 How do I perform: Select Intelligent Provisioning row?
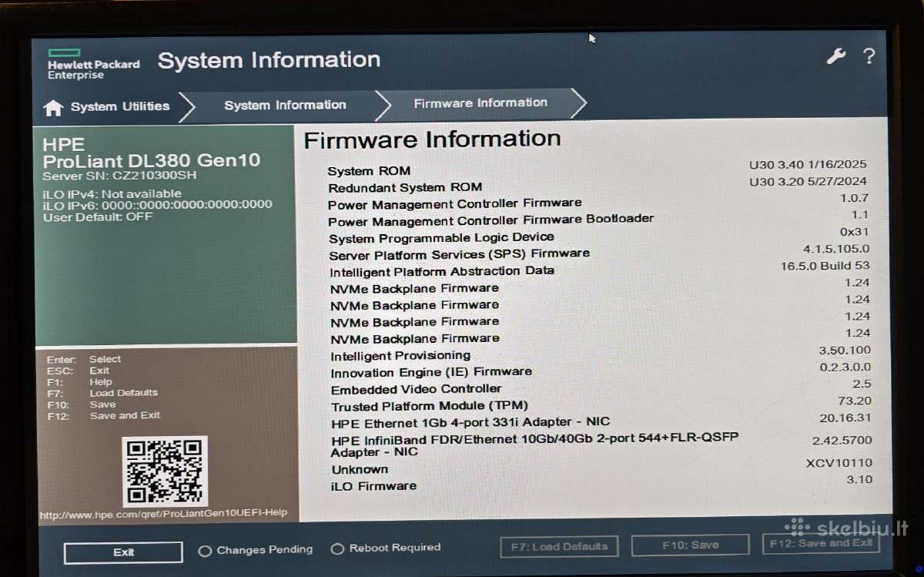coord(601,353)
